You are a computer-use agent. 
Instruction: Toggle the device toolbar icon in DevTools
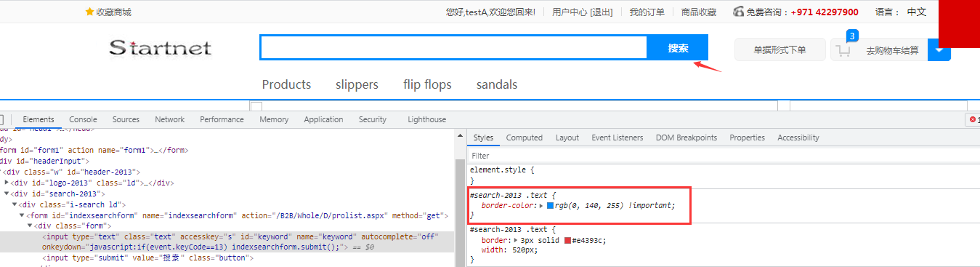pyautogui.click(x=2, y=119)
